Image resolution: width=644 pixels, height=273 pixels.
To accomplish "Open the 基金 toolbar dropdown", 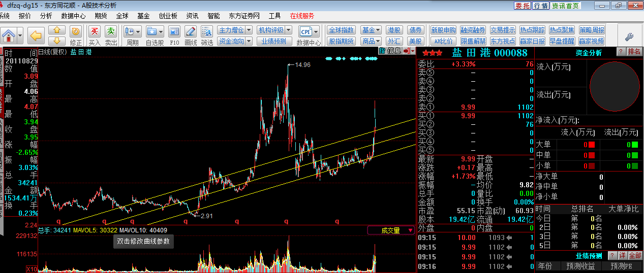I will coord(371,30).
